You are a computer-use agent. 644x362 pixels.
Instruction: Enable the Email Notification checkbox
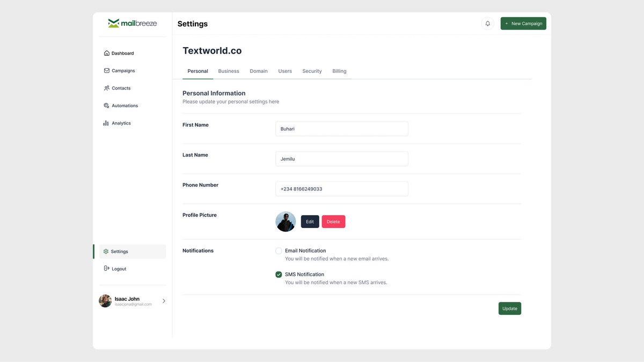(279, 251)
